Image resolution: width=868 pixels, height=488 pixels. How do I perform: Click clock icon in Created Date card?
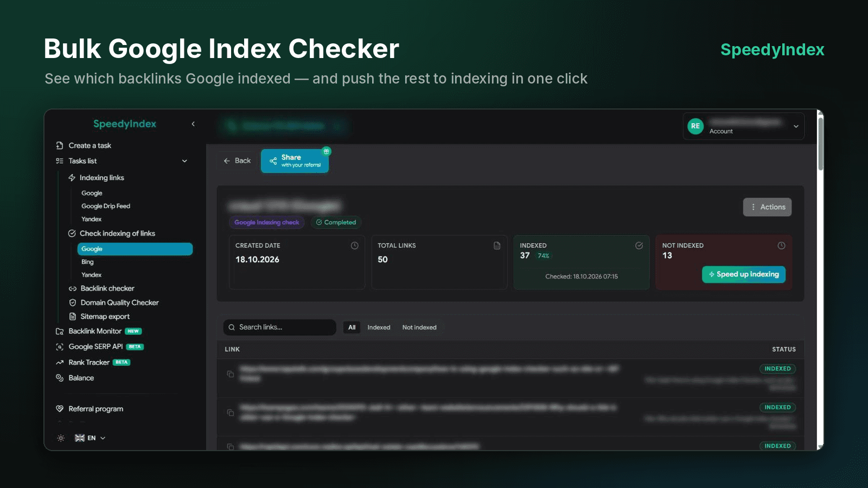tap(355, 246)
